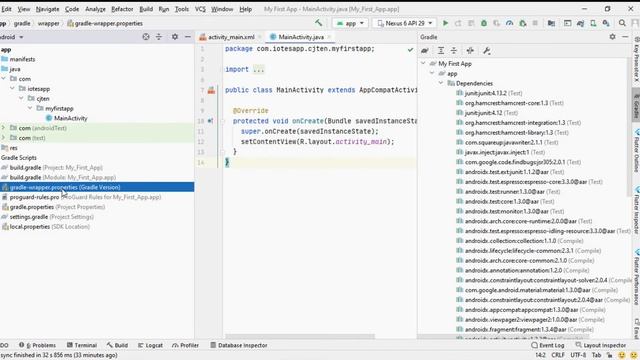Open the Refactor menu
This screenshot has height=360, width=640.
point(122,9)
